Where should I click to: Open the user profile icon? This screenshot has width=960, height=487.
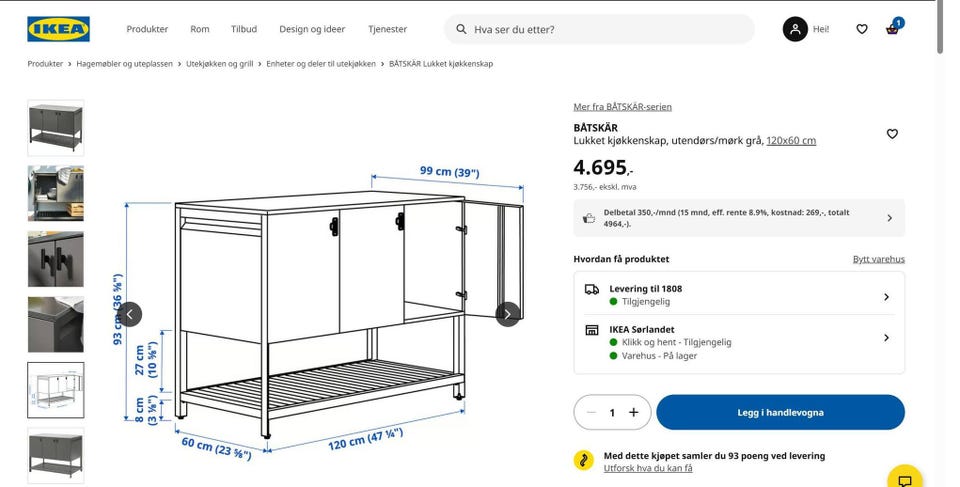click(795, 29)
